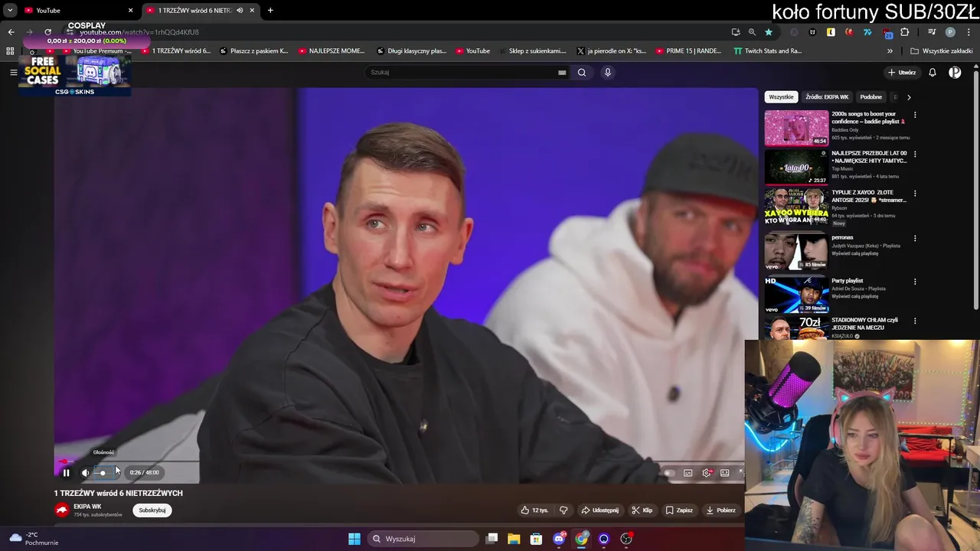Open File Explorer from taskbar

(x=514, y=539)
